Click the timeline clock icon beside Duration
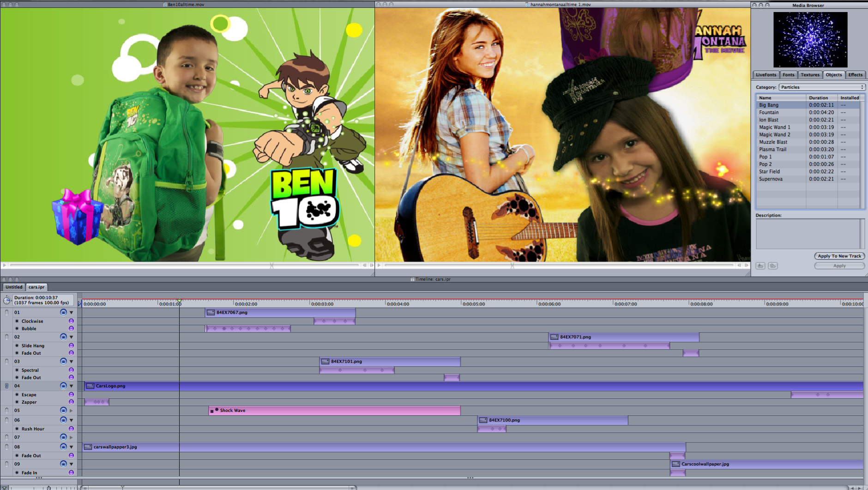The width and height of the screenshot is (868, 490). tap(6, 301)
